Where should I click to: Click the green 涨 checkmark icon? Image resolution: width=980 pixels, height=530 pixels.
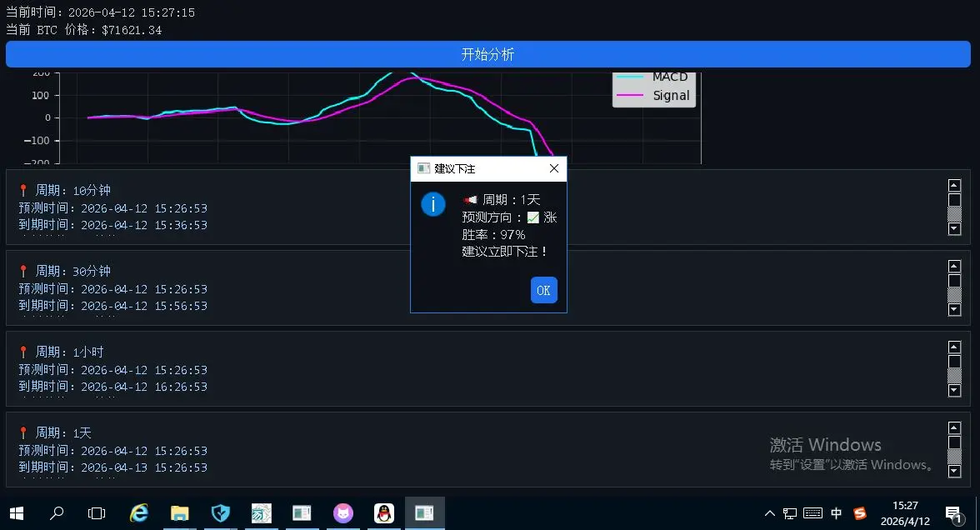pyautogui.click(x=533, y=217)
